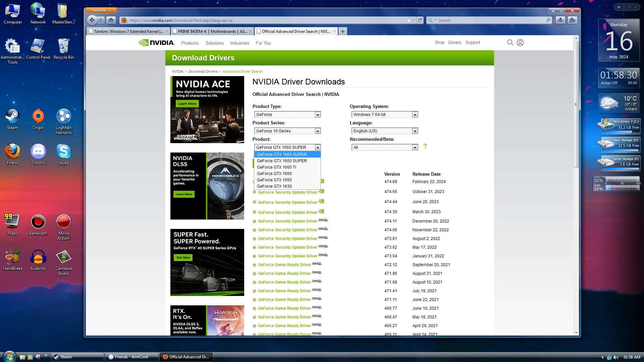Open the Solutions navigation menu
The image size is (644, 362).
(x=214, y=43)
